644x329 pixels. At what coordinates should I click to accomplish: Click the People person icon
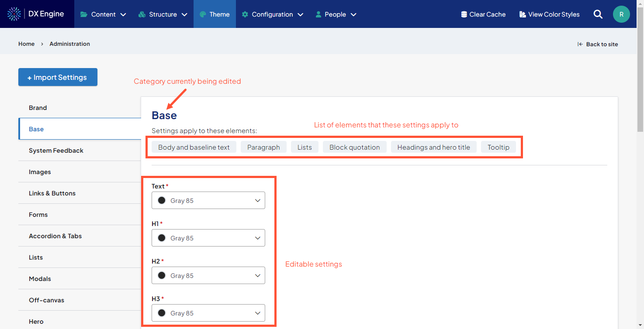pyautogui.click(x=319, y=14)
